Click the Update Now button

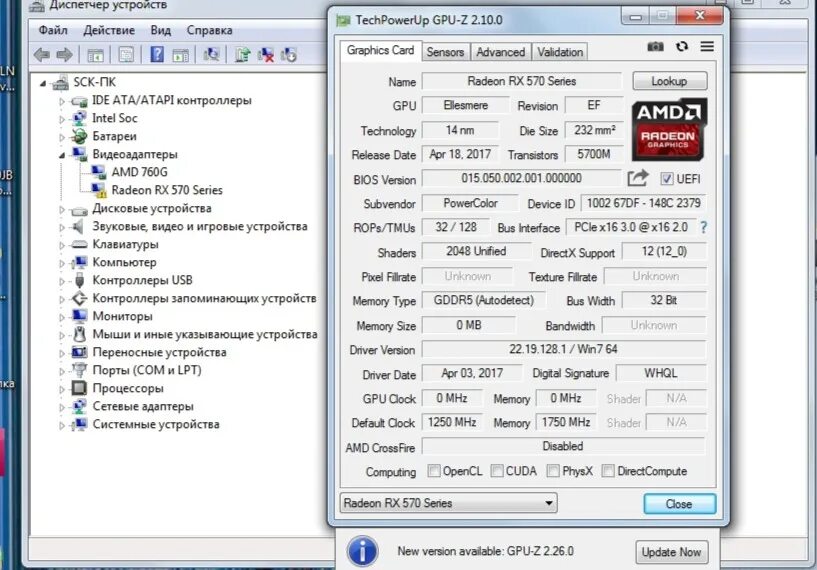coord(671,552)
